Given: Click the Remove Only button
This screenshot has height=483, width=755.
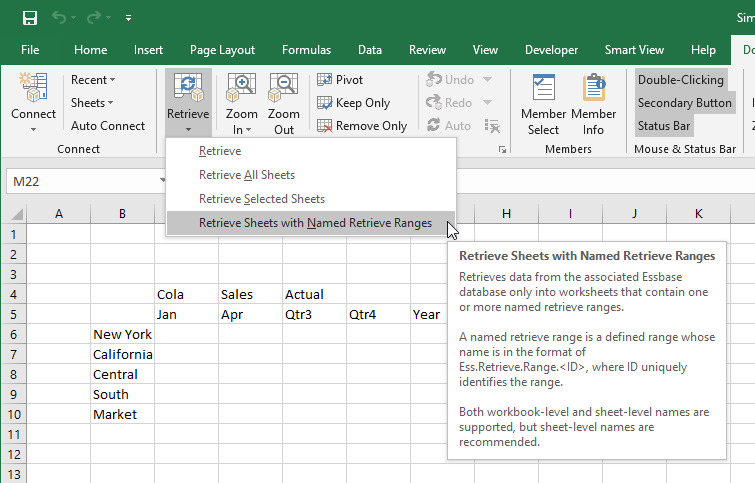Looking at the screenshot, I should pos(362,126).
